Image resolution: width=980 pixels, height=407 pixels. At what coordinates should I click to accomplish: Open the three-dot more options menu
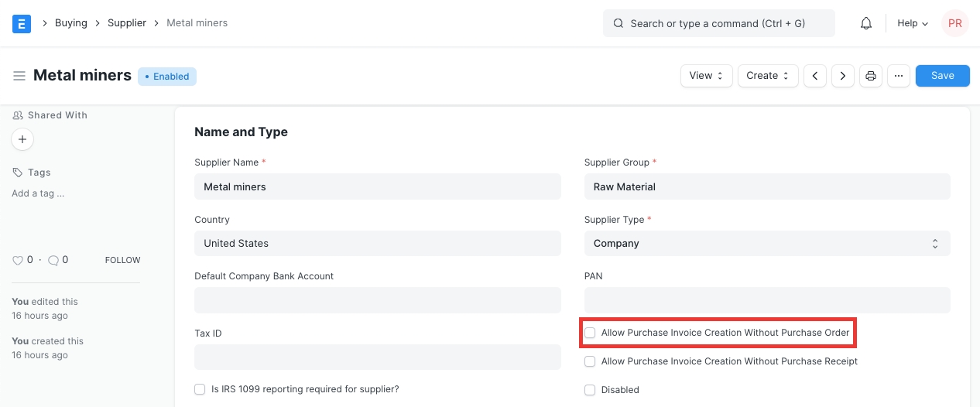point(898,76)
